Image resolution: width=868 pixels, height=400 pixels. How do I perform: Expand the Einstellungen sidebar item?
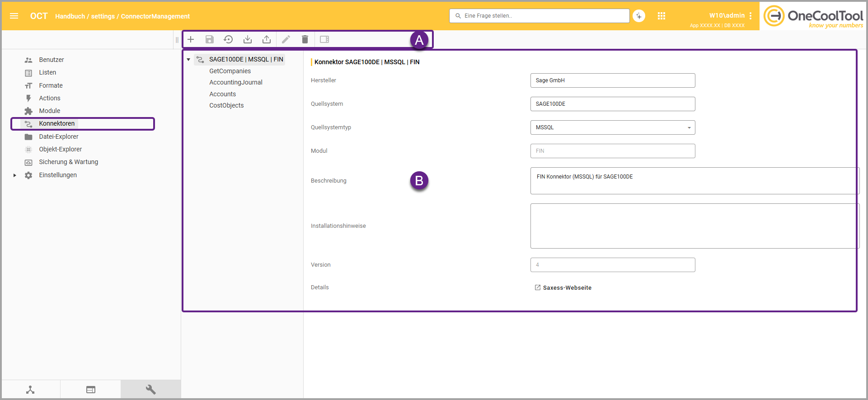(x=15, y=175)
